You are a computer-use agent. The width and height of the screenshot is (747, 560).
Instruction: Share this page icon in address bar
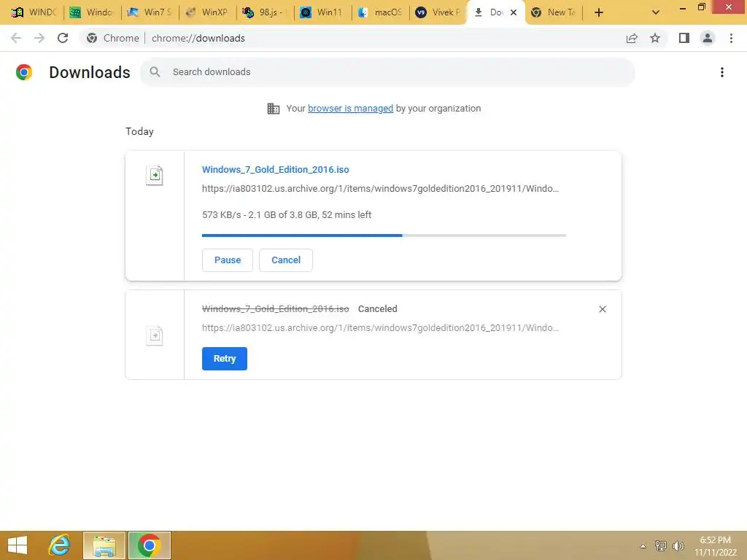tap(632, 38)
